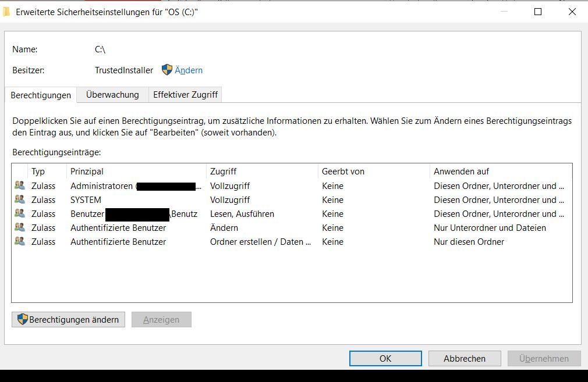This screenshot has height=382, width=588.
Task: Open the Berechtigungen tab
Action: [x=41, y=95]
